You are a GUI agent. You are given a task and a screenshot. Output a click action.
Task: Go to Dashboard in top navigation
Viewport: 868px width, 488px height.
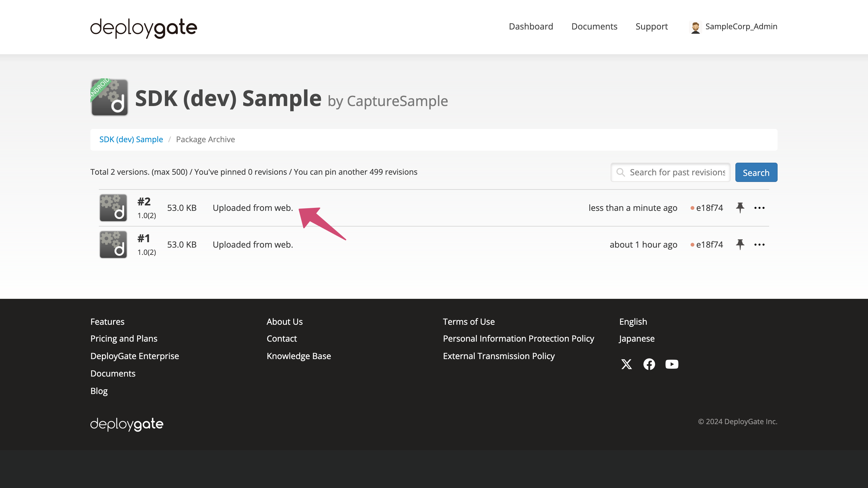tap(531, 26)
